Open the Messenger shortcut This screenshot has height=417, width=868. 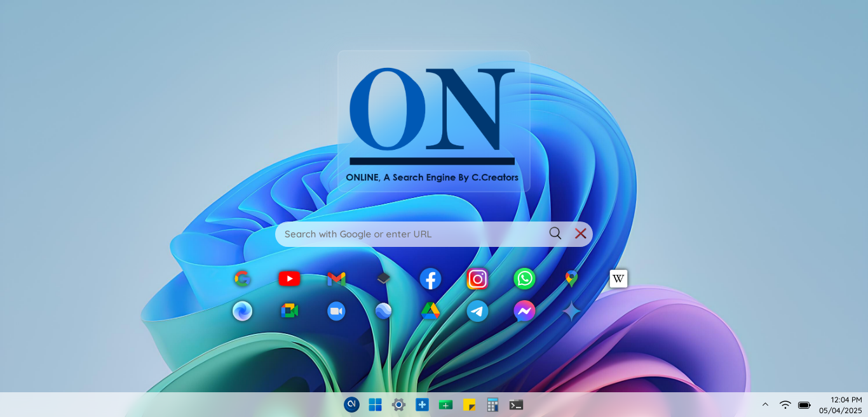click(x=524, y=311)
